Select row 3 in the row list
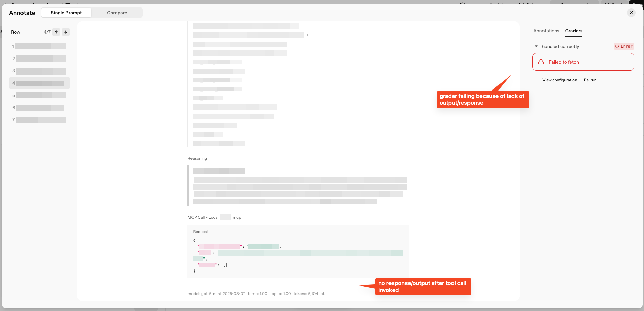The width and height of the screenshot is (644, 311). (x=39, y=71)
